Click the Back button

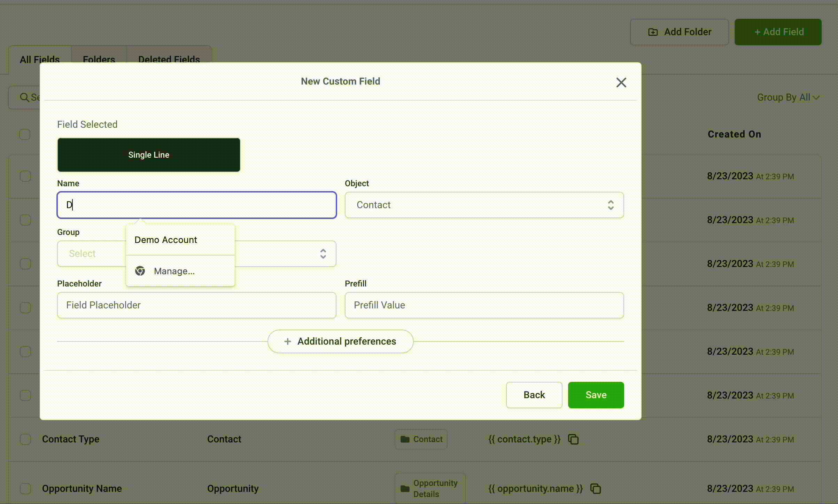(534, 395)
